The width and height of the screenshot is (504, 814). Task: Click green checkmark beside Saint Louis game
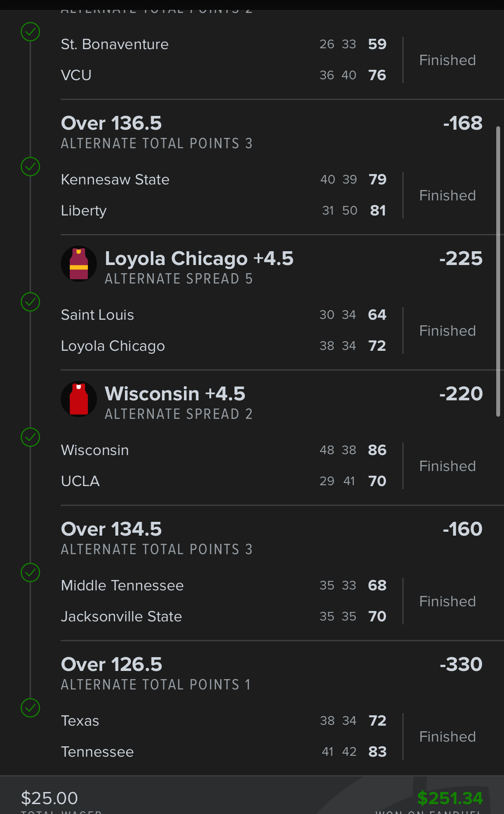(31, 302)
